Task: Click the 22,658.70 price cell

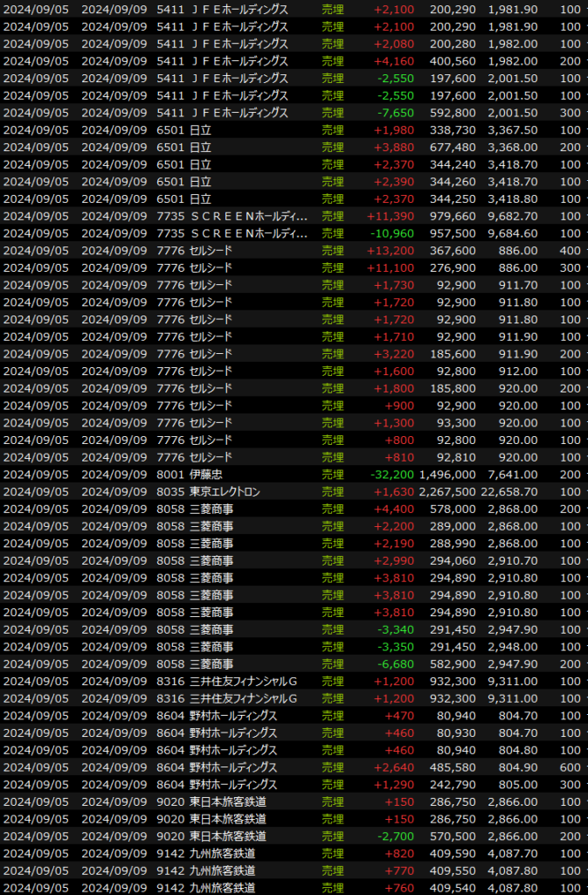Action: (x=511, y=492)
